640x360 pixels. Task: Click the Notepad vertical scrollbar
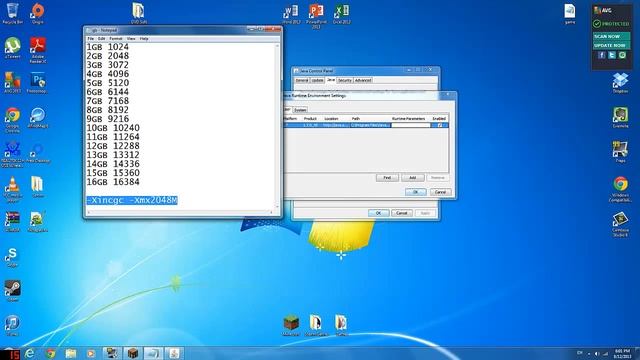point(278,126)
